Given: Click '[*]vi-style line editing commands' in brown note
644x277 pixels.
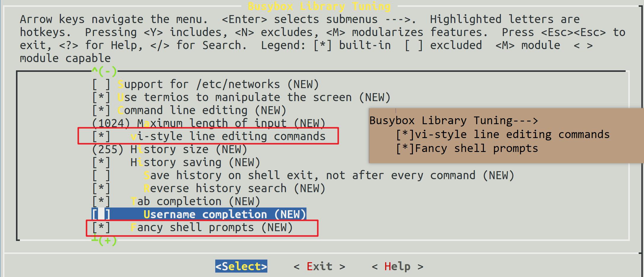Looking at the screenshot, I should pos(503,135).
